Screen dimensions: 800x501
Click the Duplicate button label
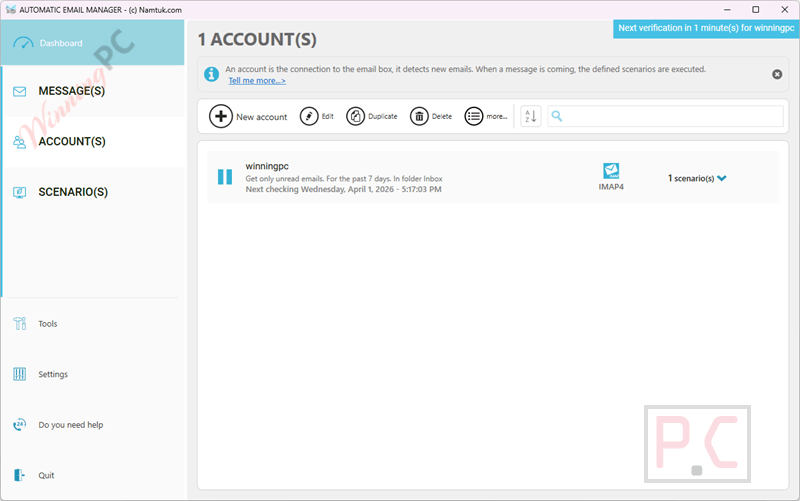(383, 116)
